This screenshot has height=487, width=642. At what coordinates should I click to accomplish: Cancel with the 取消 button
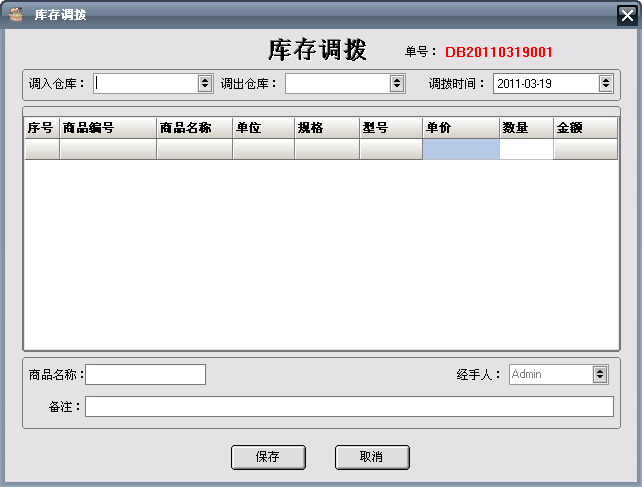tap(372, 457)
